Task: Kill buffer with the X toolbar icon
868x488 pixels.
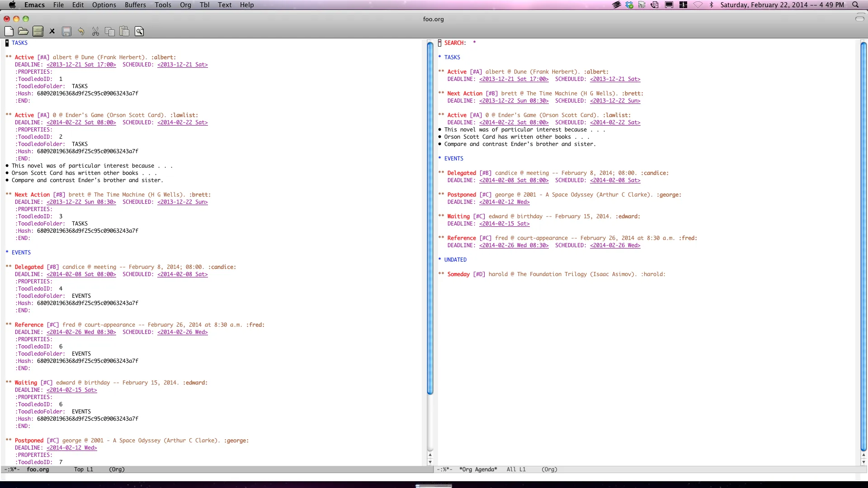Action: (52, 31)
